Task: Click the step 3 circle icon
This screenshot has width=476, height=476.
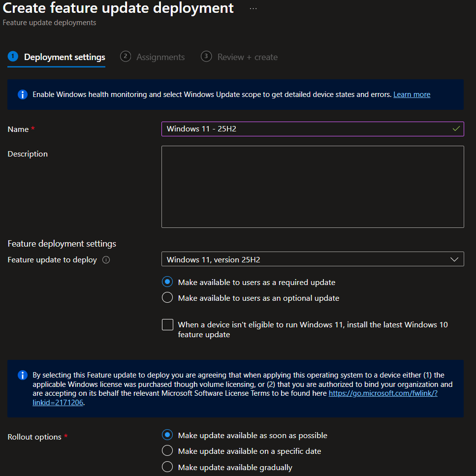Action: [x=206, y=56]
